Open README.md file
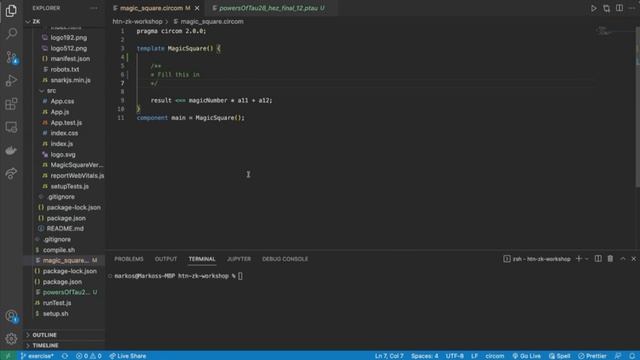Viewport: 640px width, 360px height. [x=65, y=229]
